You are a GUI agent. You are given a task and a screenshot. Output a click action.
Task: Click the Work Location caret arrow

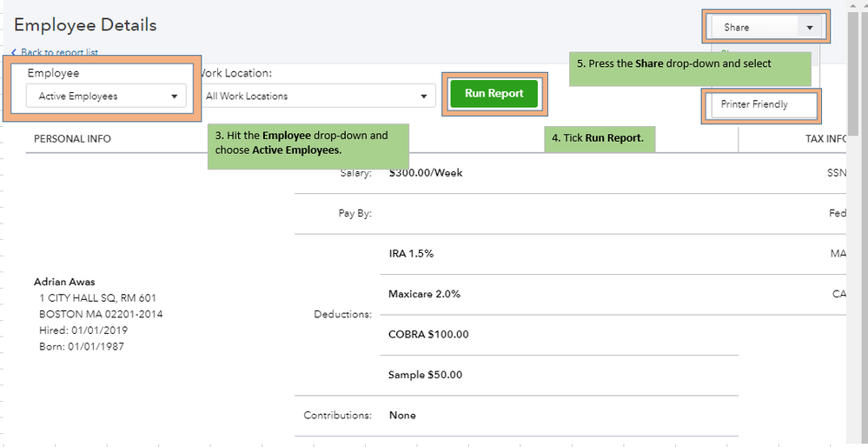point(424,97)
